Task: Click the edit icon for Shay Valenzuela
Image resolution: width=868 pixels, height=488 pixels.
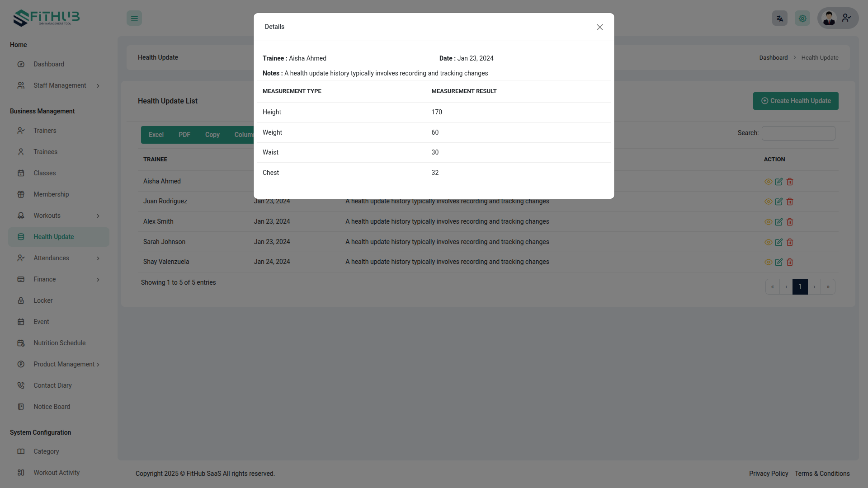Action: pyautogui.click(x=778, y=262)
